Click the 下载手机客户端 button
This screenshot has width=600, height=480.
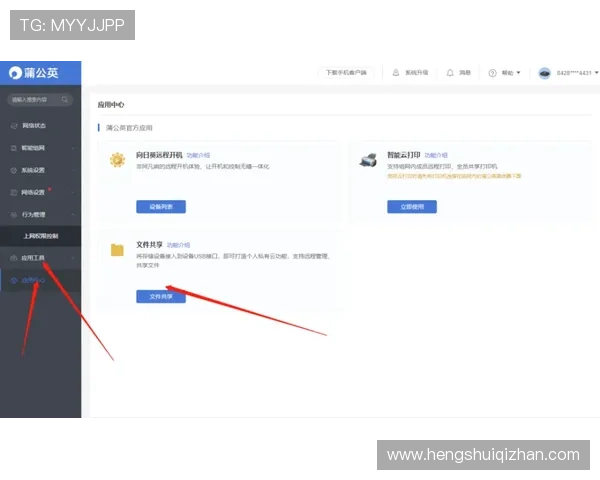tap(346, 73)
